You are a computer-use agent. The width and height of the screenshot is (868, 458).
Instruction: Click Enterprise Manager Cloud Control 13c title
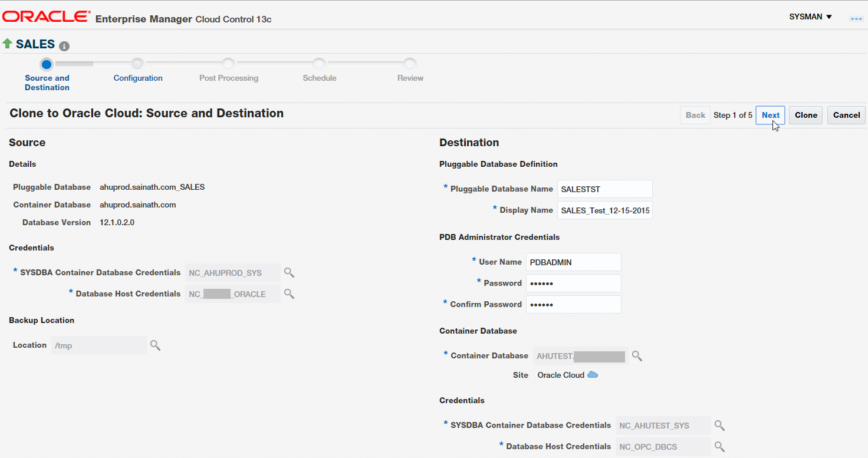click(183, 19)
